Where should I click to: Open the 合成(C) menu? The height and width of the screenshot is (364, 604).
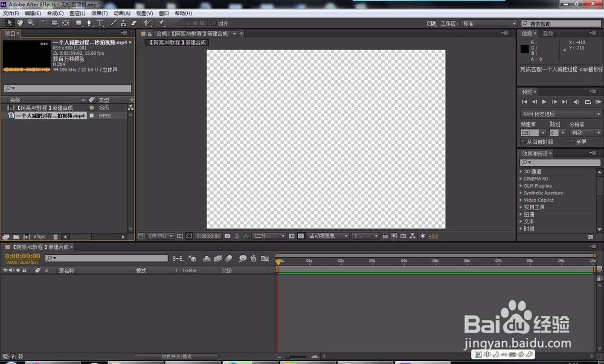coord(55,13)
